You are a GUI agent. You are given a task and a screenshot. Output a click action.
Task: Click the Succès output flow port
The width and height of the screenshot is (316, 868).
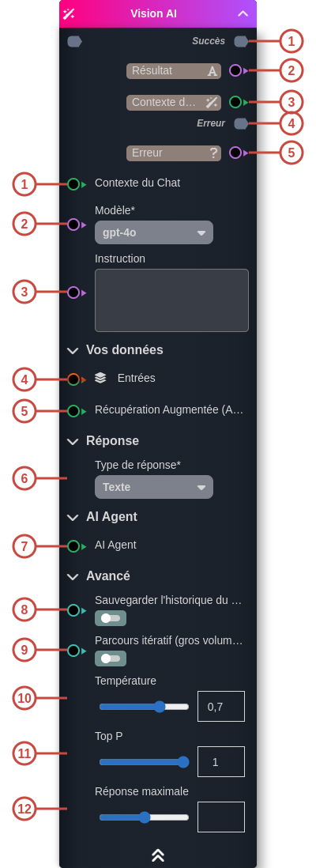click(241, 42)
